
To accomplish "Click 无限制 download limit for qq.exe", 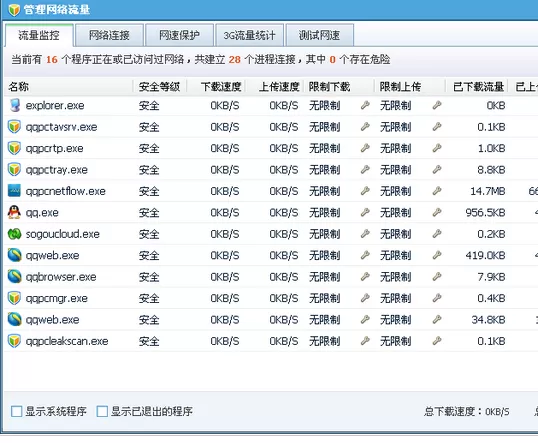I will coord(325,212).
